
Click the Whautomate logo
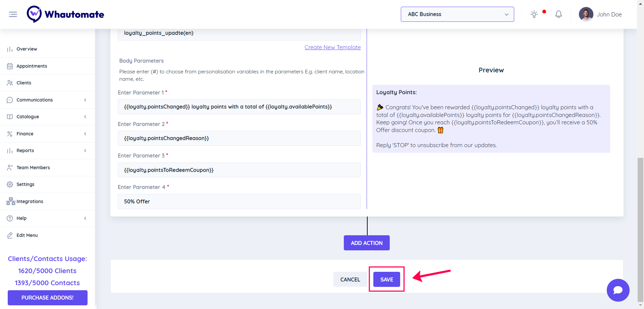tap(65, 14)
